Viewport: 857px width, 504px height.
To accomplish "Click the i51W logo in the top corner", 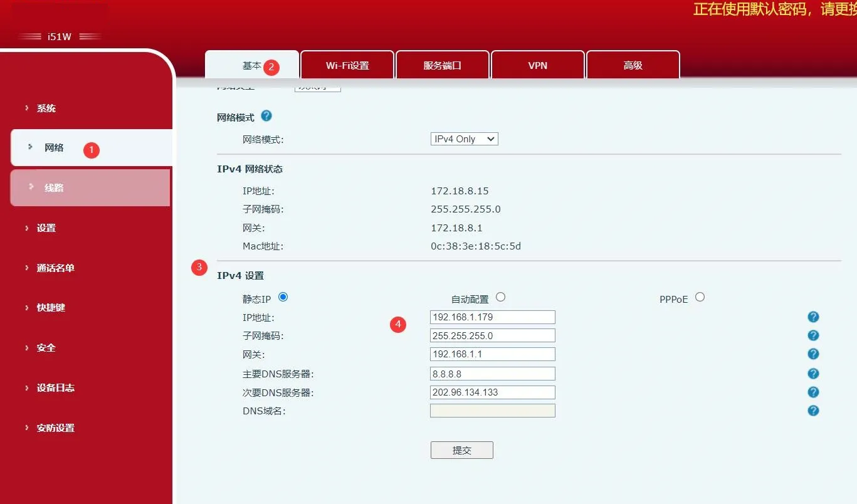I will coord(58,36).
